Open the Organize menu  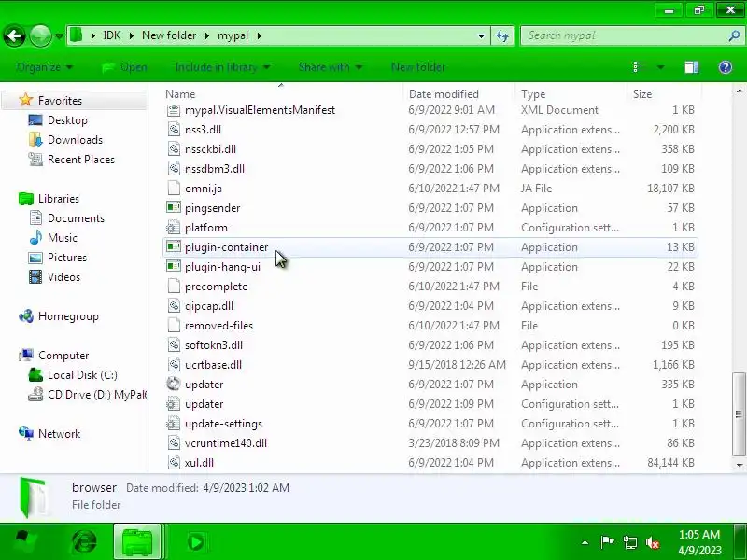coord(45,67)
